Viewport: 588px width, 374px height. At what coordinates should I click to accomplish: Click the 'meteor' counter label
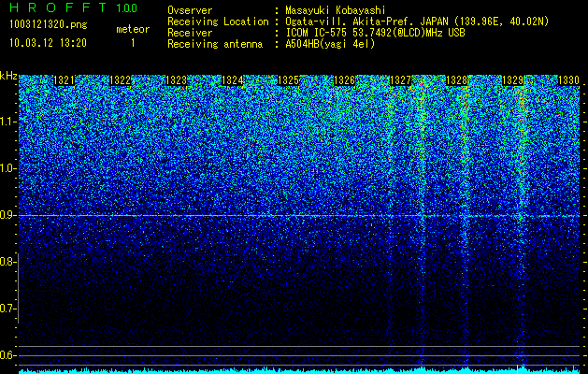pyautogui.click(x=133, y=29)
